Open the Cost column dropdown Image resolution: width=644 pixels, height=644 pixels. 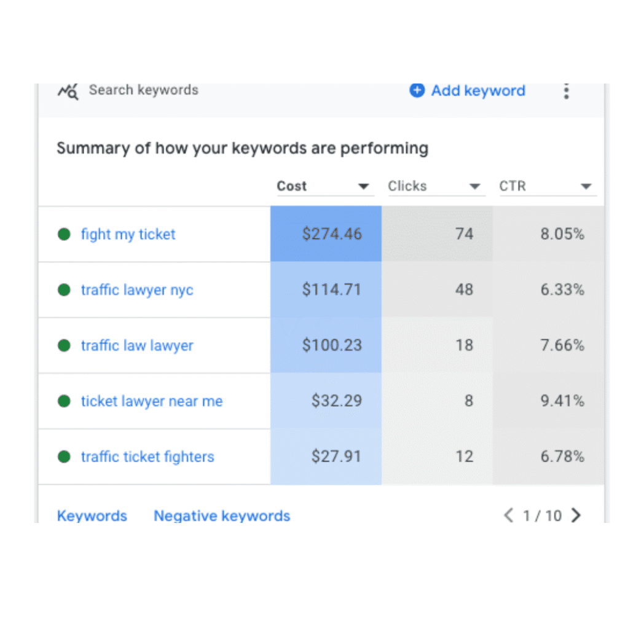click(364, 187)
